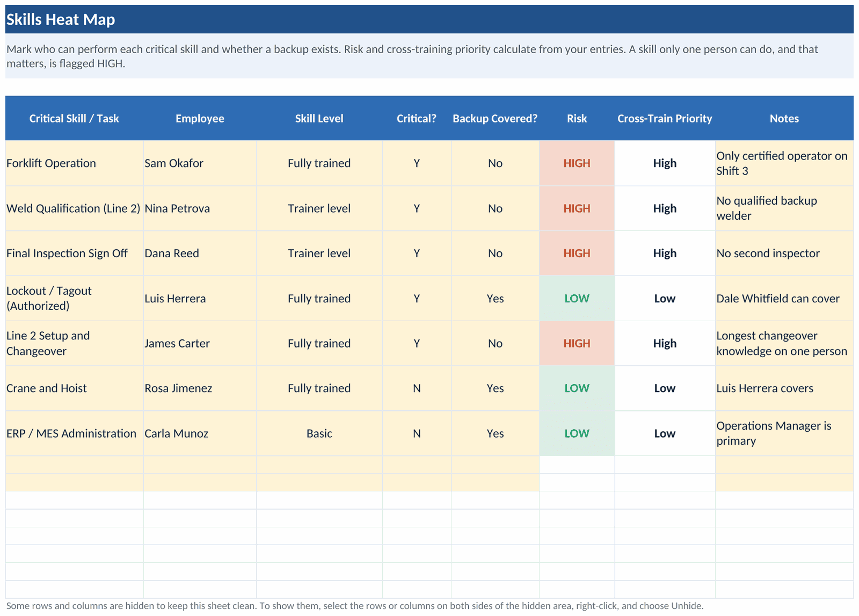Viewport: 859px width, 616px height.
Task: Select the Rosa Jimenez employee cell
Action: pos(200,388)
